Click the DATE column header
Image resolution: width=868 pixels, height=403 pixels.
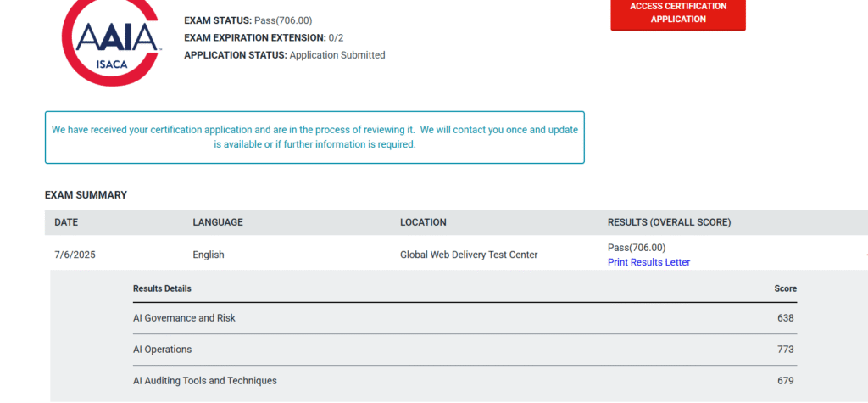66,222
